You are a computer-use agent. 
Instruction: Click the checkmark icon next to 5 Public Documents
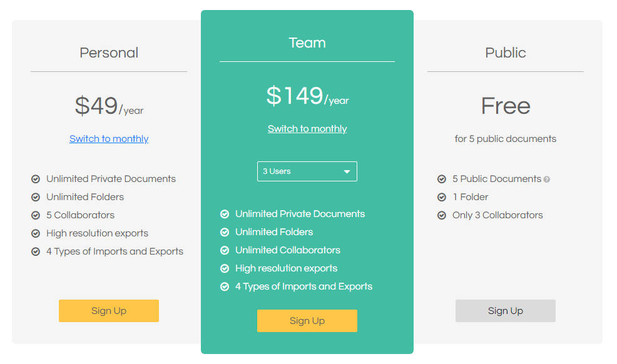tap(442, 179)
